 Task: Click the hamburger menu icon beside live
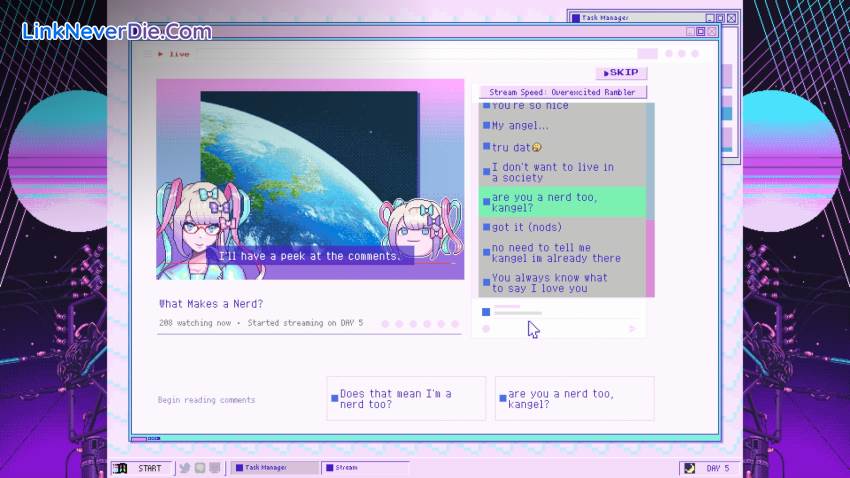[x=148, y=54]
